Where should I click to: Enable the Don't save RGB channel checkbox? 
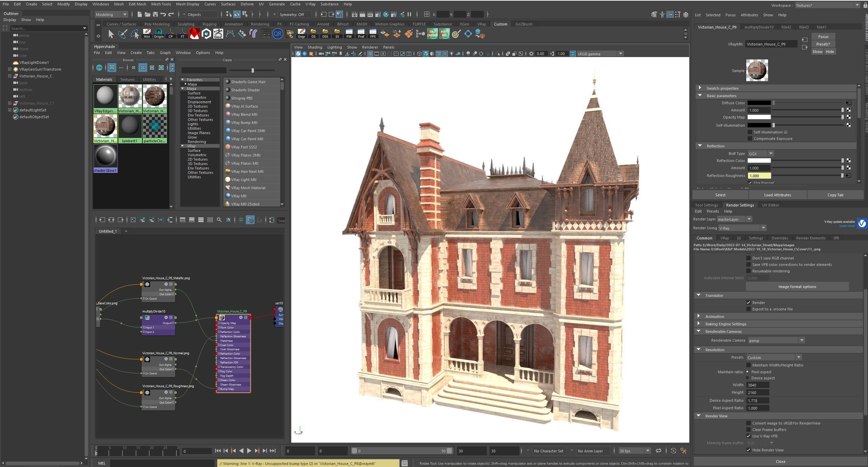pyautogui.click(x=748, y=258)
